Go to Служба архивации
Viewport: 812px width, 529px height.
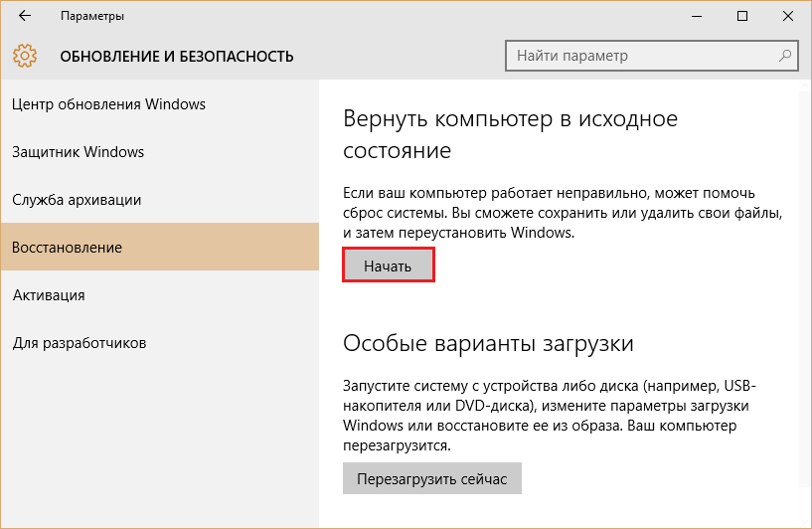coord(77,200)
